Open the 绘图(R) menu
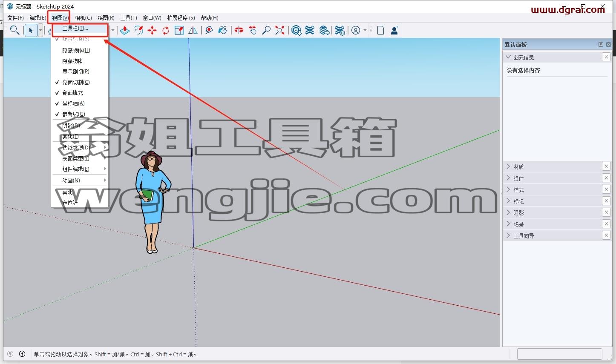The width and height of the screenshot is (616, 364). coord(106,18)
